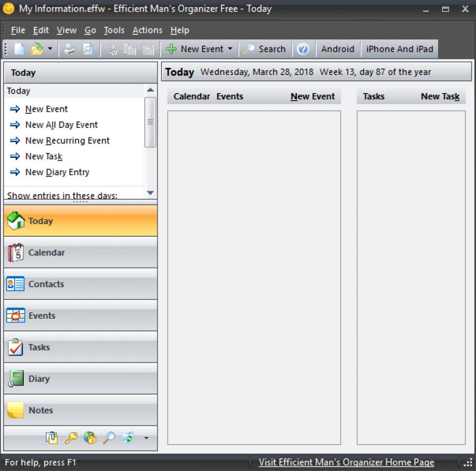Click the Android toolbar button
The image size is (476, 471).
[338, 49]
